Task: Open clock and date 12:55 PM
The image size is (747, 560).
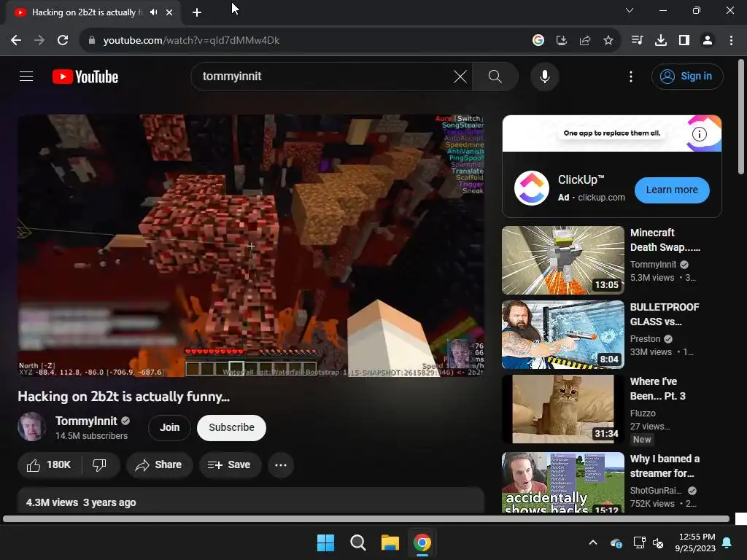Action: (695, 542)
